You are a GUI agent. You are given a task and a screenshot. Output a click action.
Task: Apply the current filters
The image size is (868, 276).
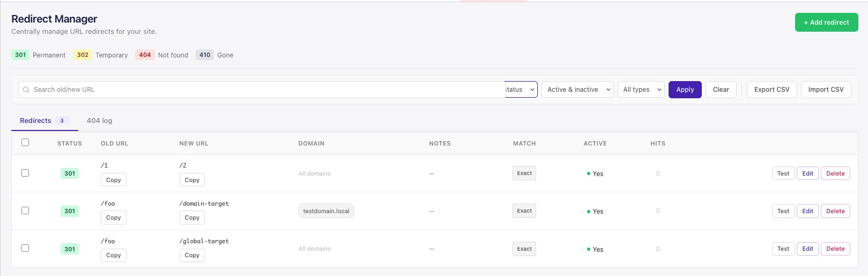(x=685, y=90)
